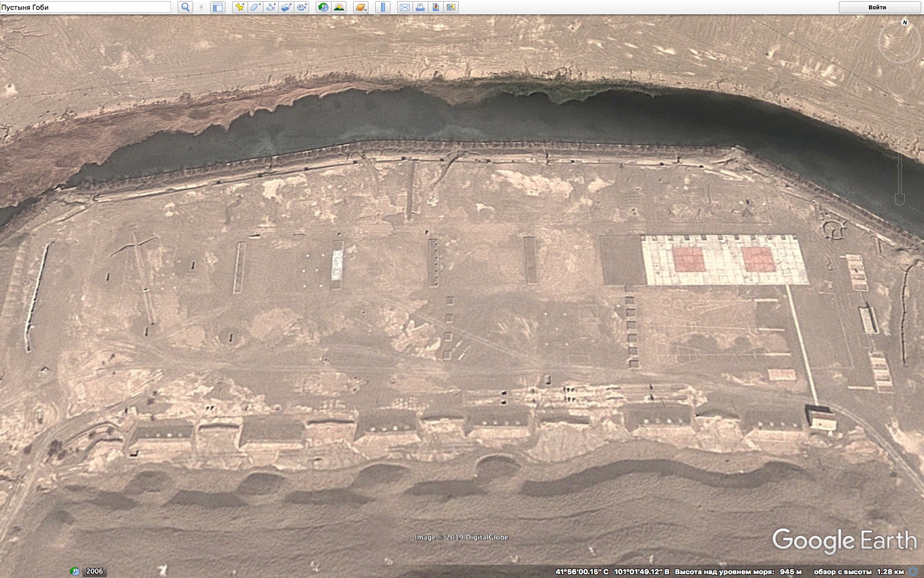Click the search field containing Пустыня Гоби
Viewport: 924px width, 578px height.
coord(85,7)
